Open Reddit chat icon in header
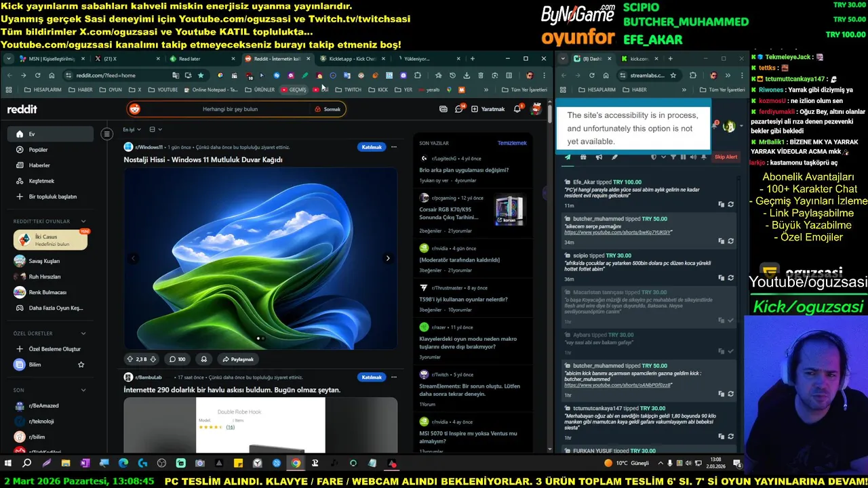868x488 pixels. click(x=459, y=108)
